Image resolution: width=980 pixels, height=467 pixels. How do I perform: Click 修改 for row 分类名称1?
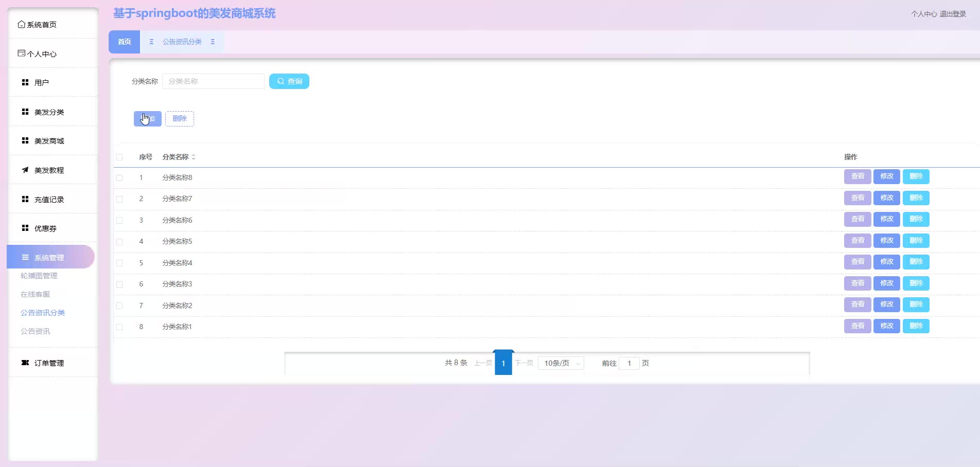click(x=887, y=326)
